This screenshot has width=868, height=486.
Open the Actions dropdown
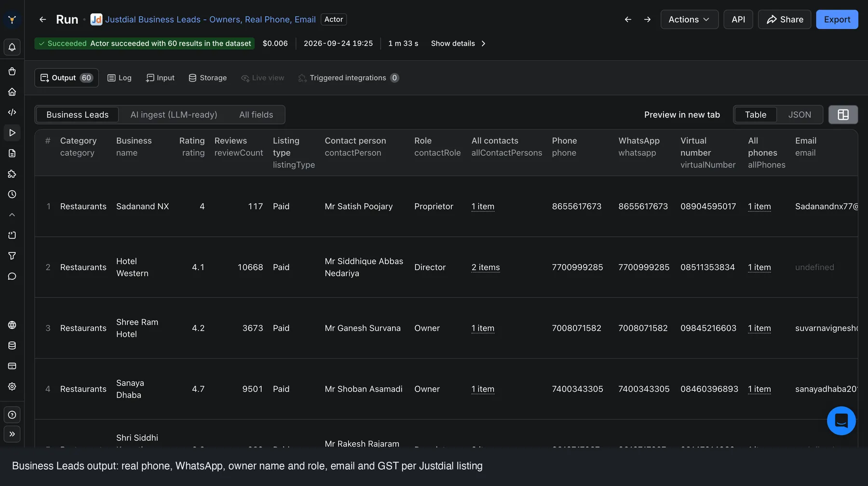[690, 19]
